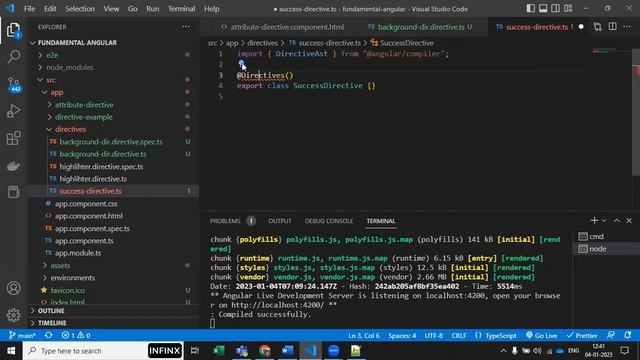The image size is (640, 360).
Task: Open the Run and Debug view
Action: click(13, 111)
